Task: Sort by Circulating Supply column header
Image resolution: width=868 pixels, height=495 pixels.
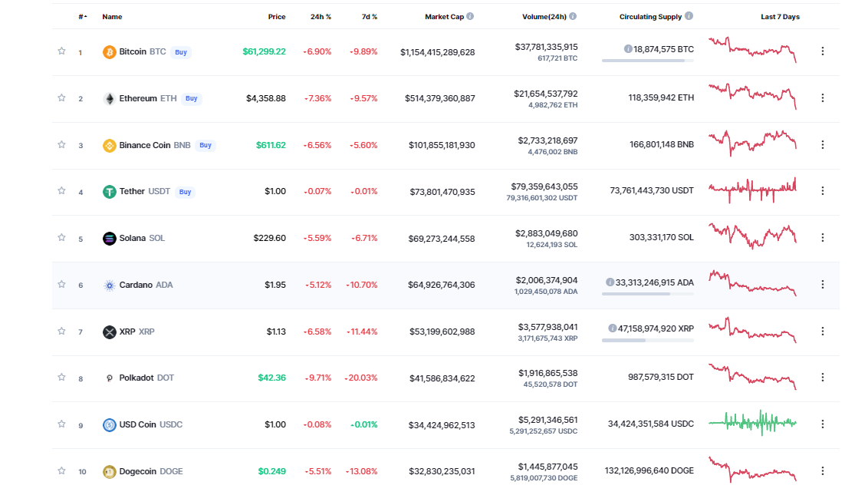Action: [650, 17]
